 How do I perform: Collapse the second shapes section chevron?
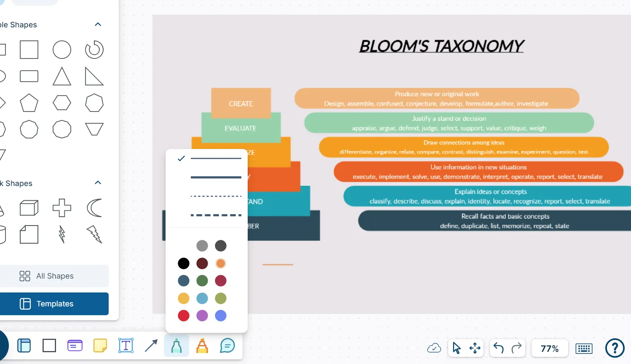click(x=98, y=183)
